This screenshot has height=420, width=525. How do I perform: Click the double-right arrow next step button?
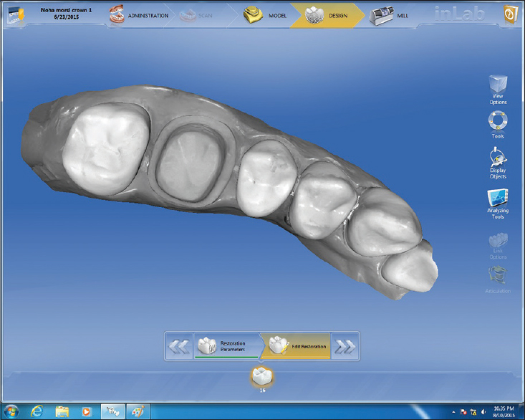point(345,346)
